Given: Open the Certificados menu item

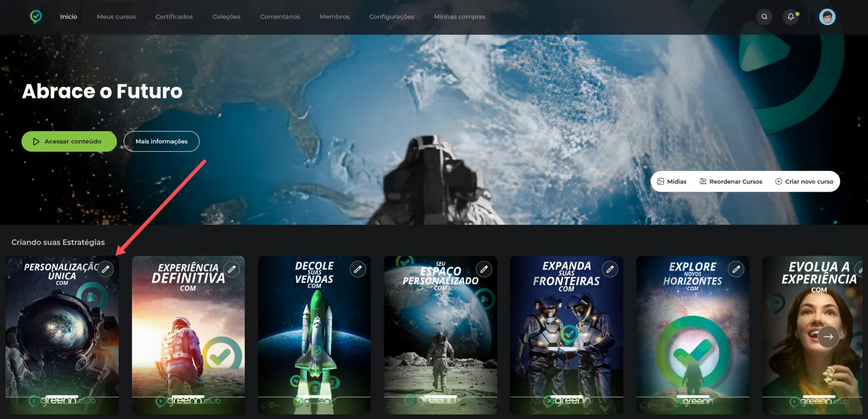Looking at the screenshot, I should 174,17.
